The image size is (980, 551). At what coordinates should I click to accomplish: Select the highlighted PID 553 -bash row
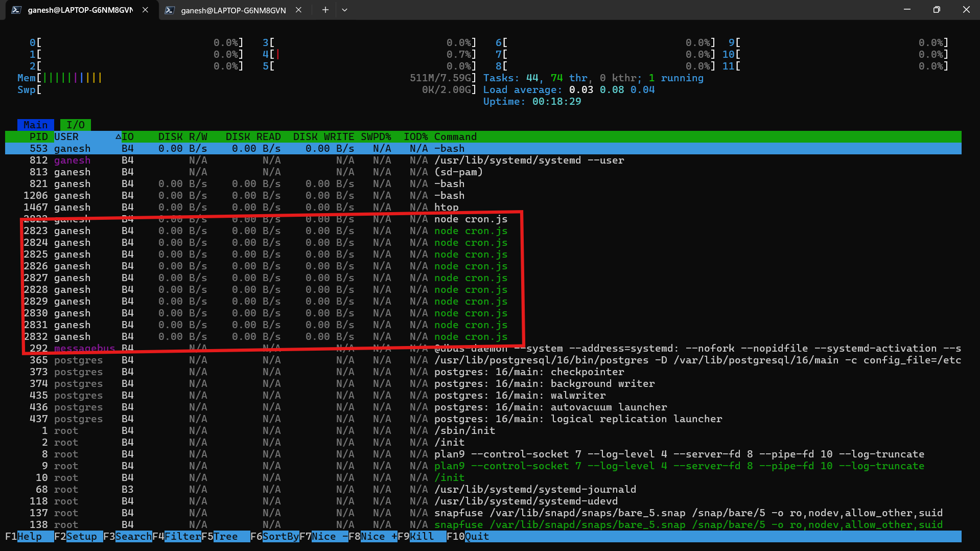coord(483,148)
